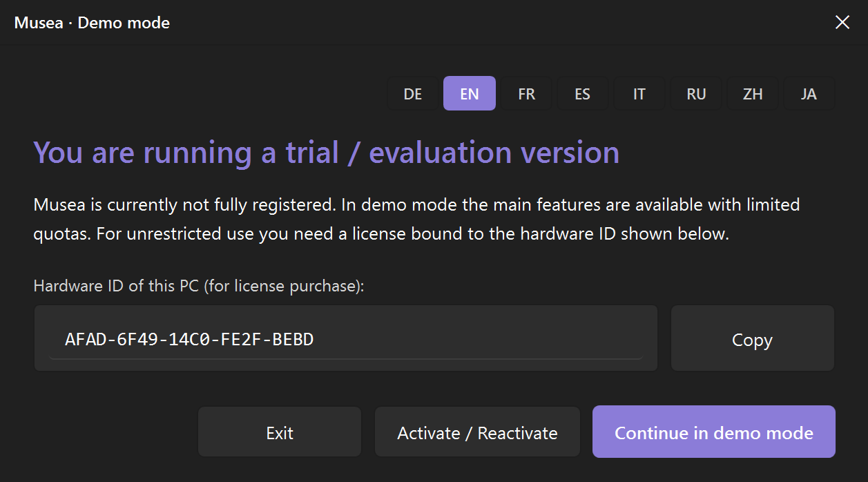Choose ES as interface language
This screenshot has width=868, height=482.
point(583,93)
